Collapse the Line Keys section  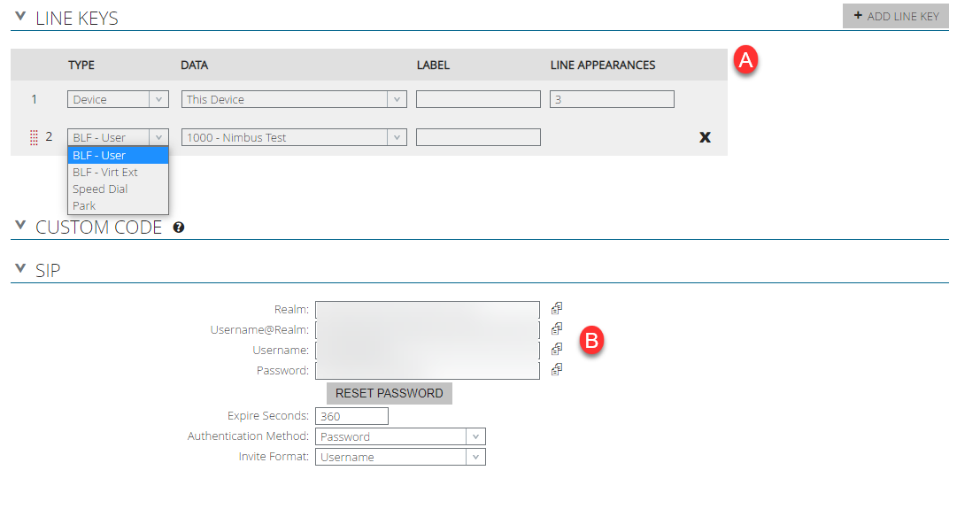21,17
